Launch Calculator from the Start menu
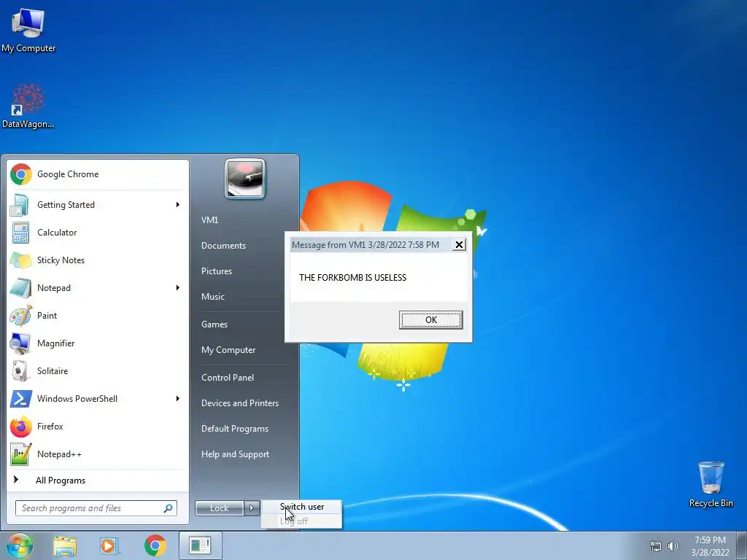Image resolution: width=747 pixels, height=560 pixels. (x=98, y=233)
